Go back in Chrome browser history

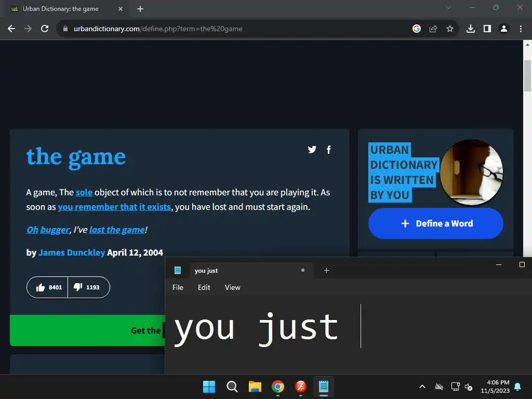11,29
